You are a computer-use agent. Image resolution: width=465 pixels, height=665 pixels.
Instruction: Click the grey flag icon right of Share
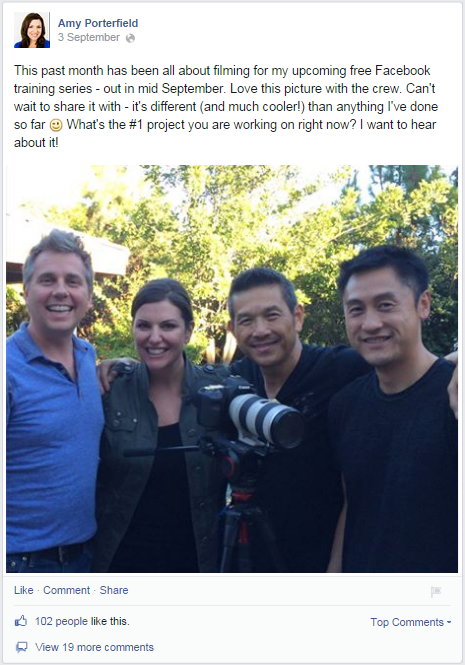coord(436,591)
